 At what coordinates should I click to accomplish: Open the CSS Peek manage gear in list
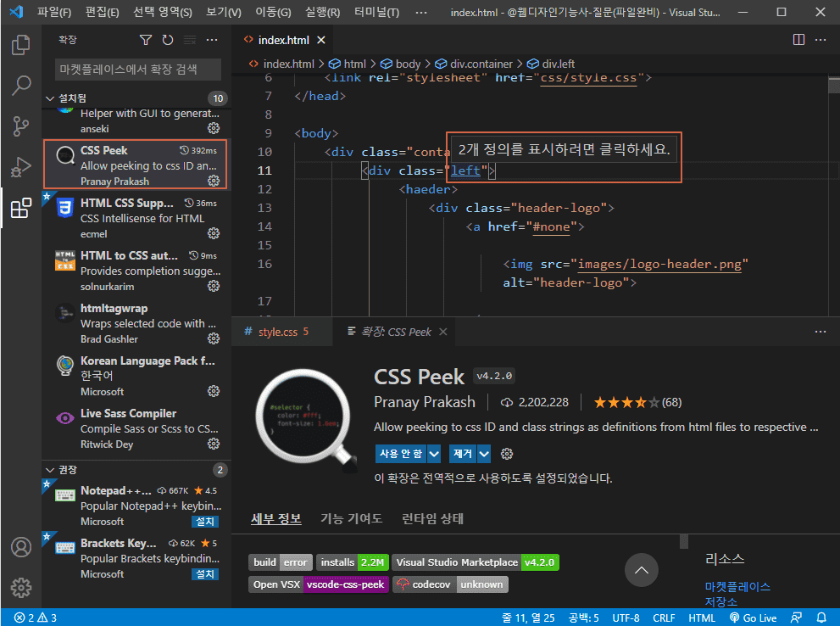click(214, 181)
